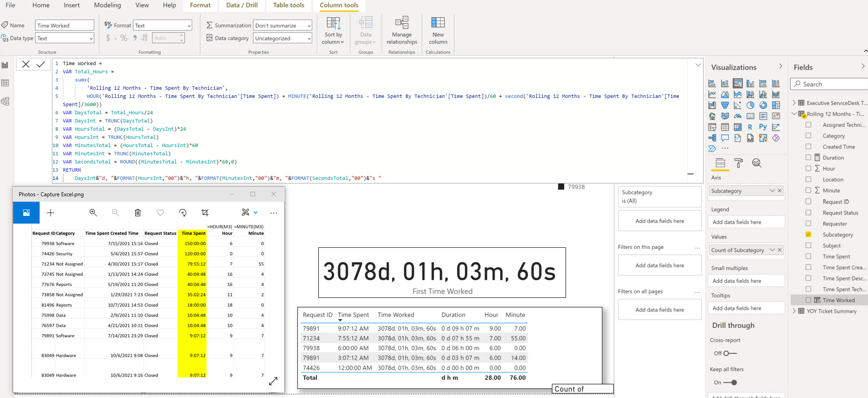This screenshot has width=868, height=398.
Task: Rotate the image in the Photos window
Action: tap(183, 213)
